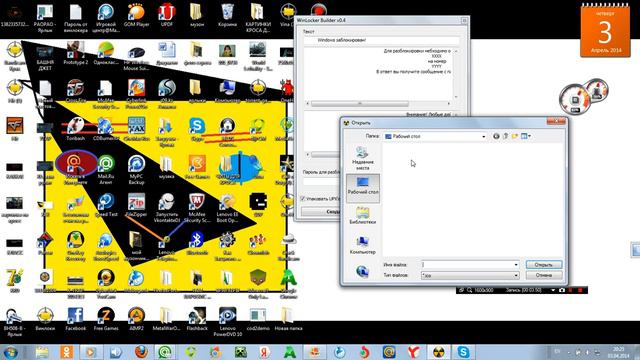
Task: Open the GOM Player desktop shortcut
Action: [x=136, y=16]
